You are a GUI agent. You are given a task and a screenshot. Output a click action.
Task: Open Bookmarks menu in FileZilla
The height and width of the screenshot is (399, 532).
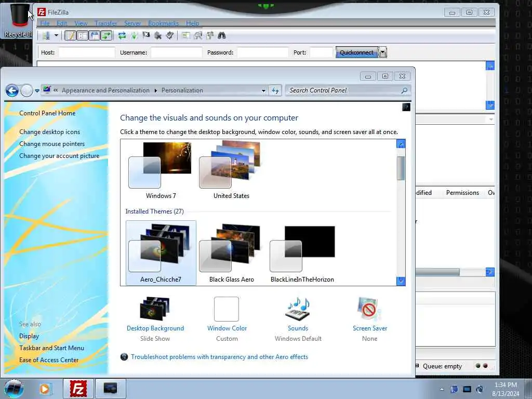coord(163,23)
